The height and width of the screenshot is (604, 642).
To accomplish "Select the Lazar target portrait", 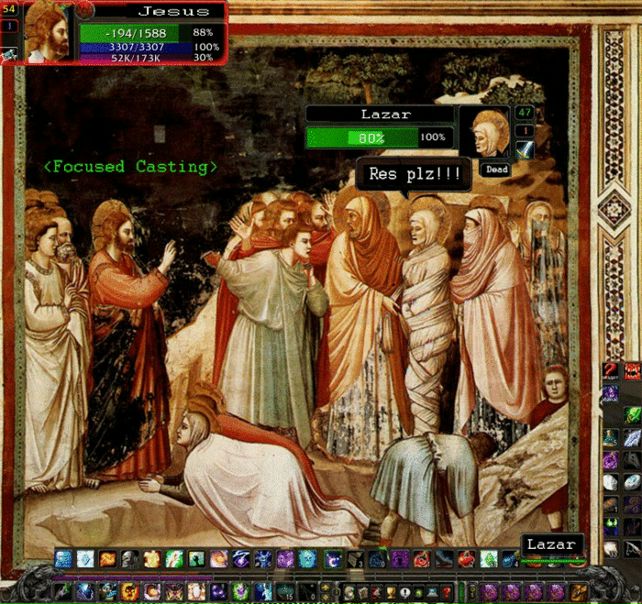I will (488, 135).
